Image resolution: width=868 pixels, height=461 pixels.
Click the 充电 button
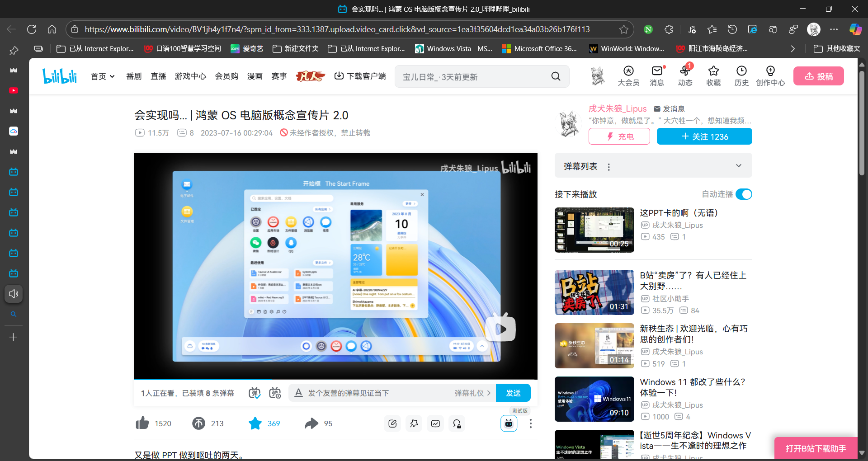point(619,136)
